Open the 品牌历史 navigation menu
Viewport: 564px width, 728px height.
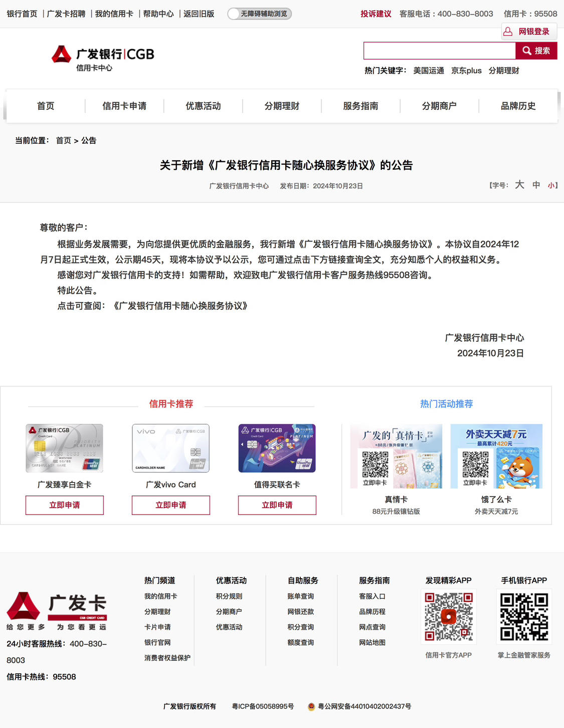pyautogui.click(x=518, y=106)
